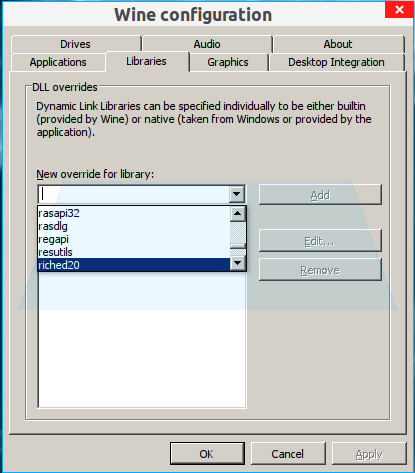The height and width of the screenshot is (473, 415).
Task: Collapse the library combo box dropdown arrow
Action: pyautogui.click(x=237, y=194)
